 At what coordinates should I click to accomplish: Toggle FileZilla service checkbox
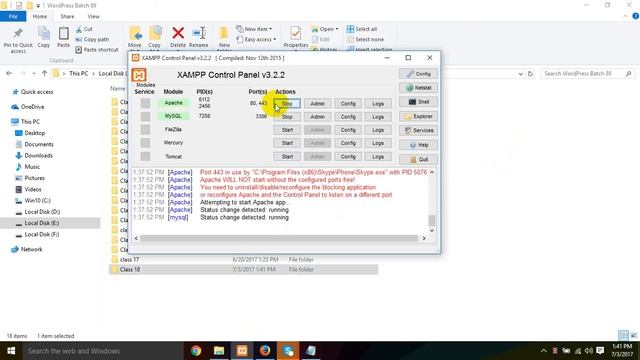coord(145,130)
